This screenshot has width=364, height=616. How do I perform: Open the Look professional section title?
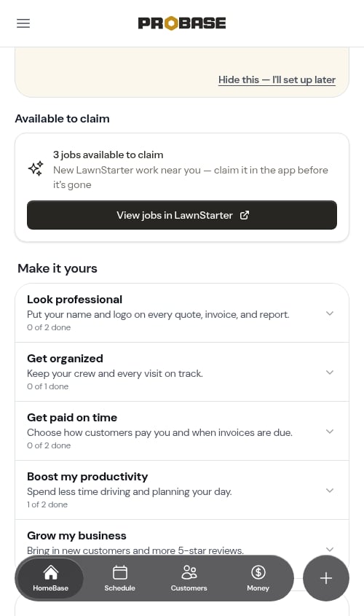tap(74, 300)
